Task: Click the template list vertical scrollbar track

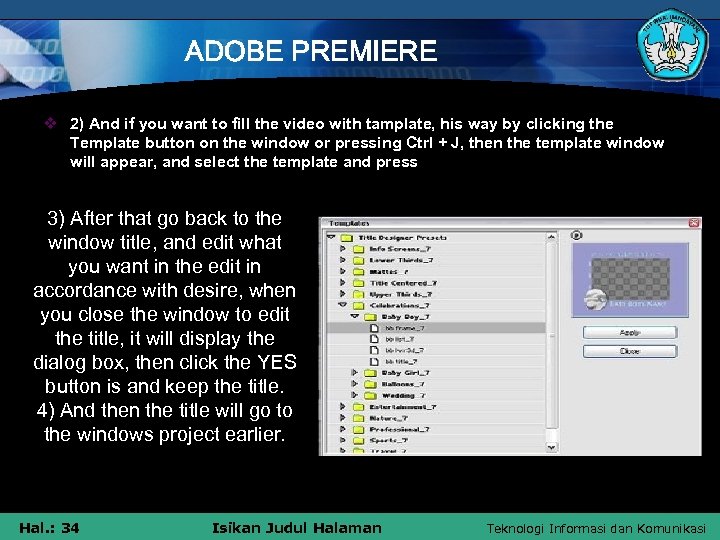Action: 551,342
